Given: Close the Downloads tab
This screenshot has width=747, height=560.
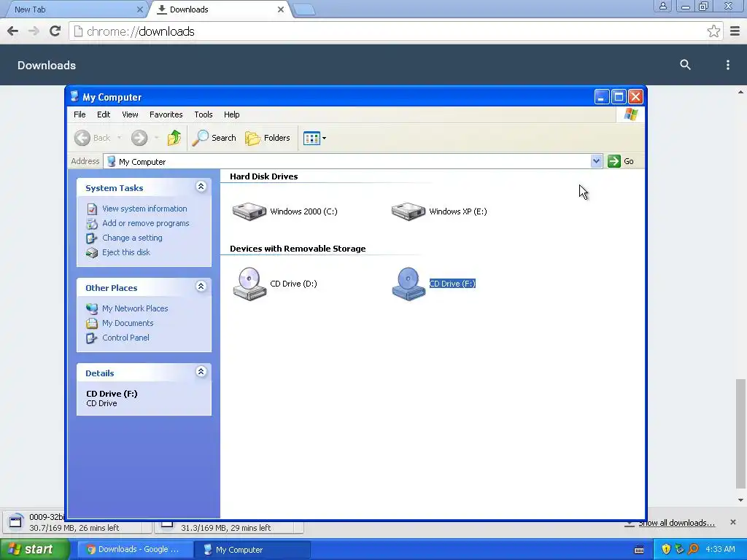Looking at the screenshot, I should tap(281, 9).
